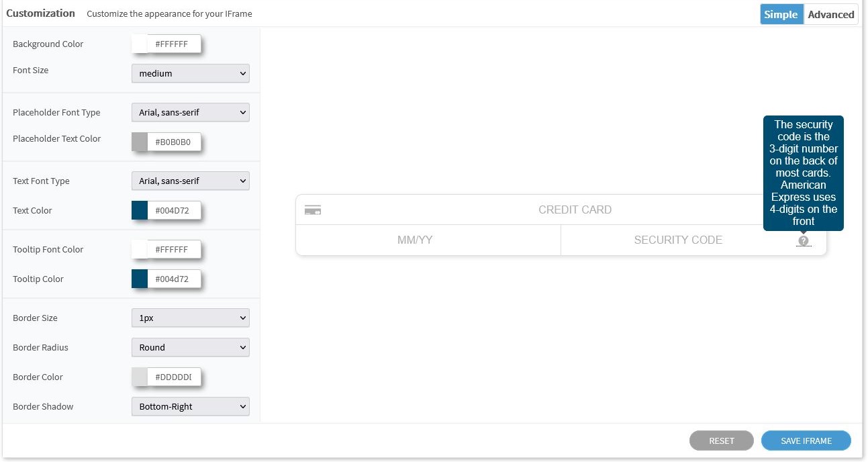Screen dimensions: 868x462
Task: Click the SAVE IFRAME button
Action: click(806, 441)
